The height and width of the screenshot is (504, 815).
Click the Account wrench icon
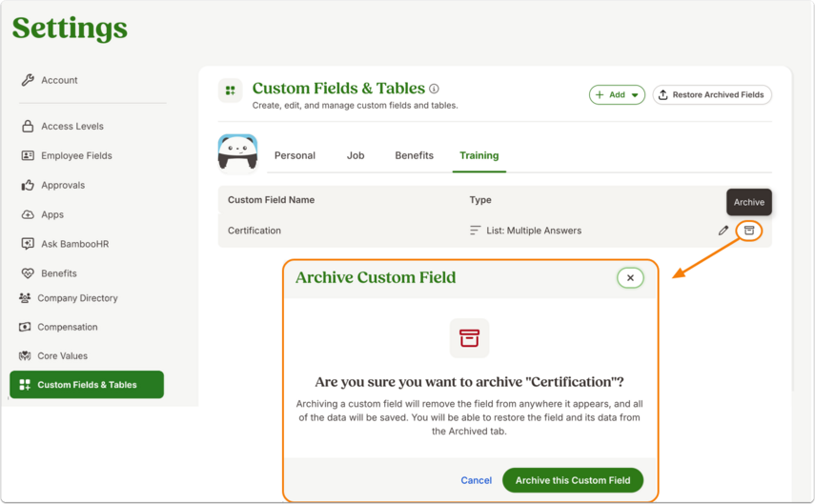pyautogui.click(x=28, y=80)
